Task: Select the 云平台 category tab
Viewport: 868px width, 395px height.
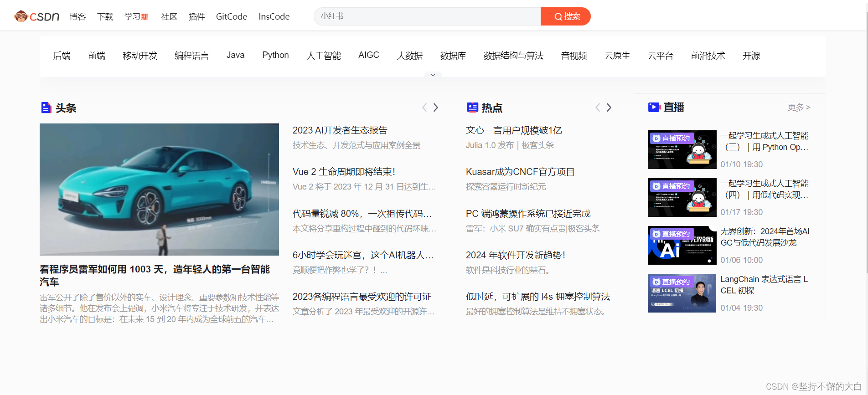Action: pos(661,56)
